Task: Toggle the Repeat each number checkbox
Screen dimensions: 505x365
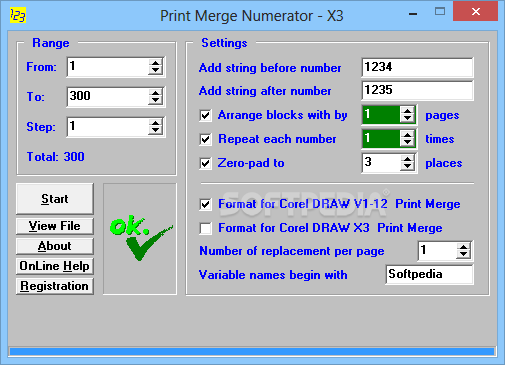Action: 205,139
